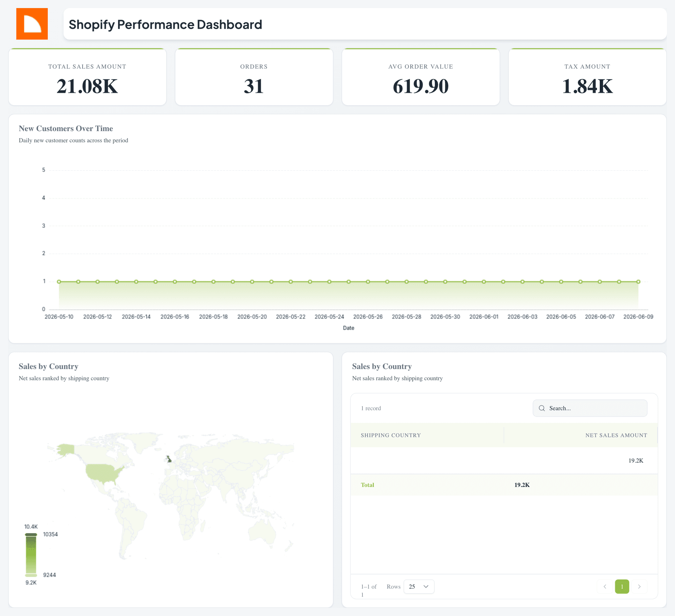Click the Date axis title

tap(348, 328)
